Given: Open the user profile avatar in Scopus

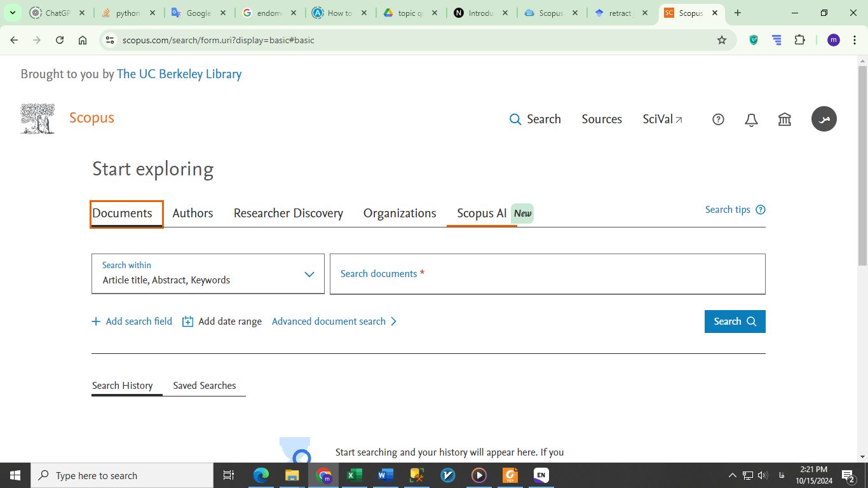Looking at the screenshot, I should [x=824, y=119].
